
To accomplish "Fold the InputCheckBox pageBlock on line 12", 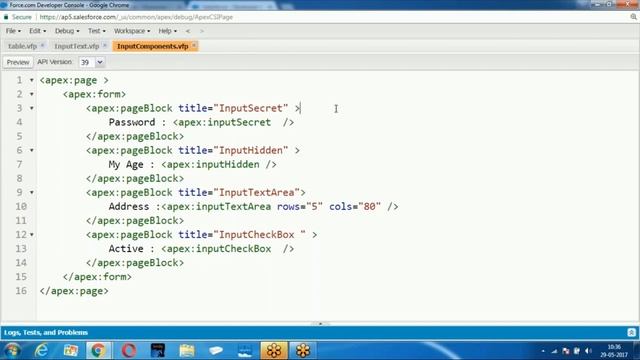I will pos(31,235).
